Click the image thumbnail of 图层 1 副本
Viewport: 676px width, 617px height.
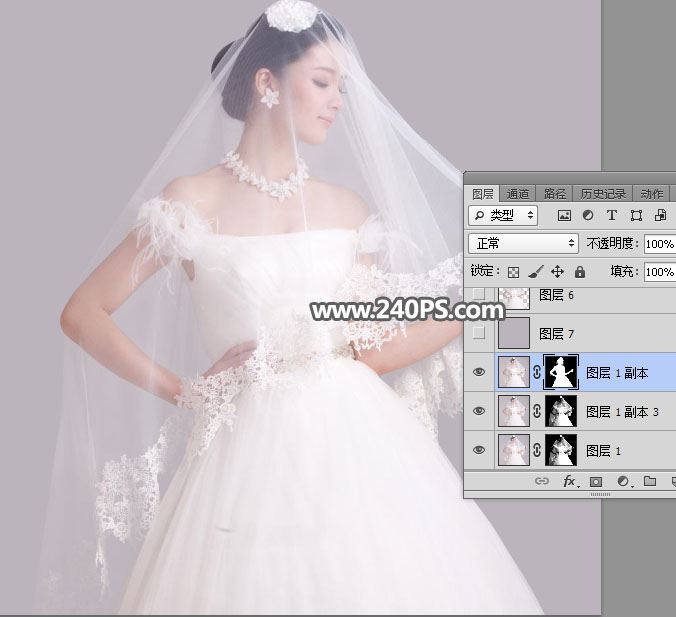(514, 372)
